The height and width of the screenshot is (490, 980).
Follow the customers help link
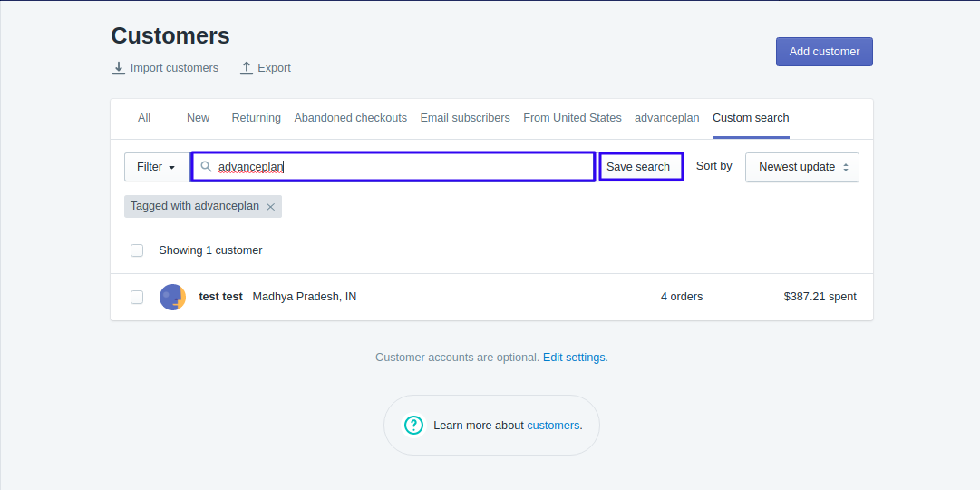553,426
